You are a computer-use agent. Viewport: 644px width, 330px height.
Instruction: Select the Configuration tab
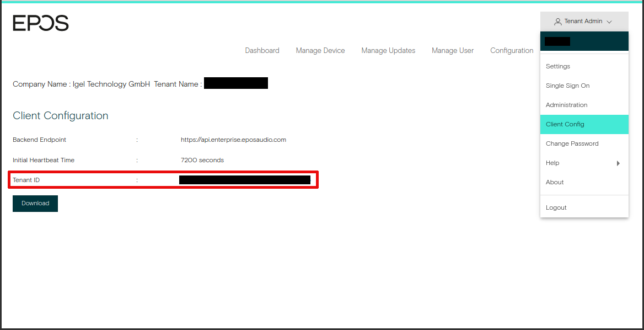[512, 50]
